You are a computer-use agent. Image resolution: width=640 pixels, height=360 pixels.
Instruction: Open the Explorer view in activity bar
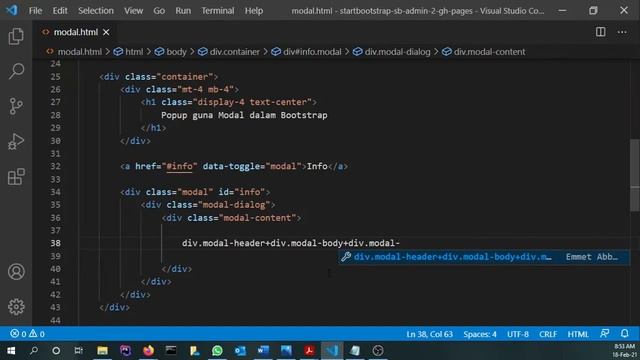16,36
